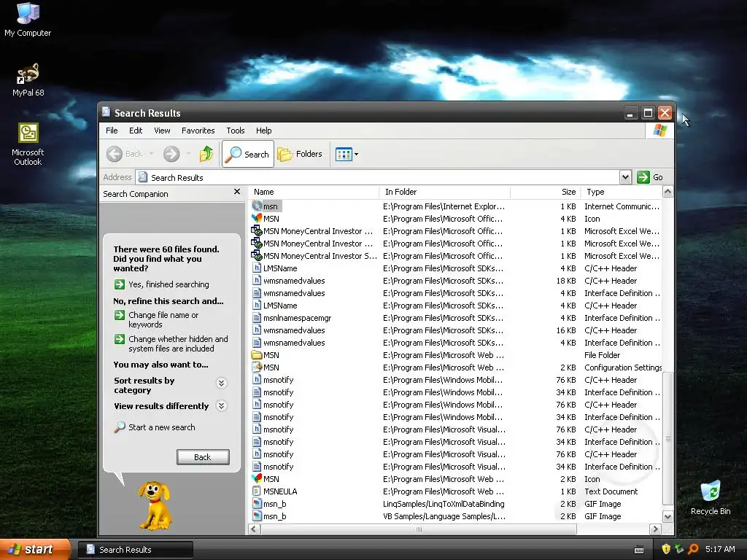This screenshot has height=560, width=747.
Task: Launch MyPal 68 browser shortcut
Action: (x=28, y=79)
